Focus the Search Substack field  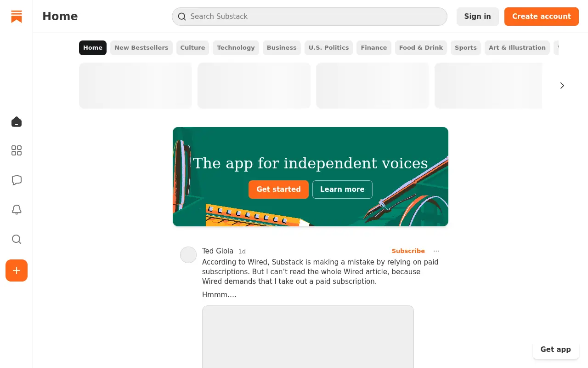tap(310, 17)
